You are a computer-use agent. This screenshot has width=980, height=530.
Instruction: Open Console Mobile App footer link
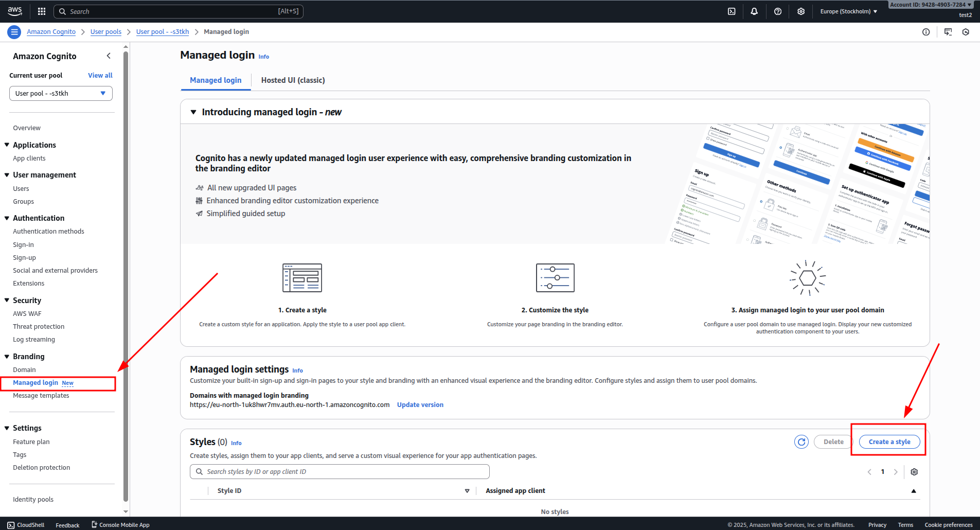pyautogui.click(x=120, y=525)
